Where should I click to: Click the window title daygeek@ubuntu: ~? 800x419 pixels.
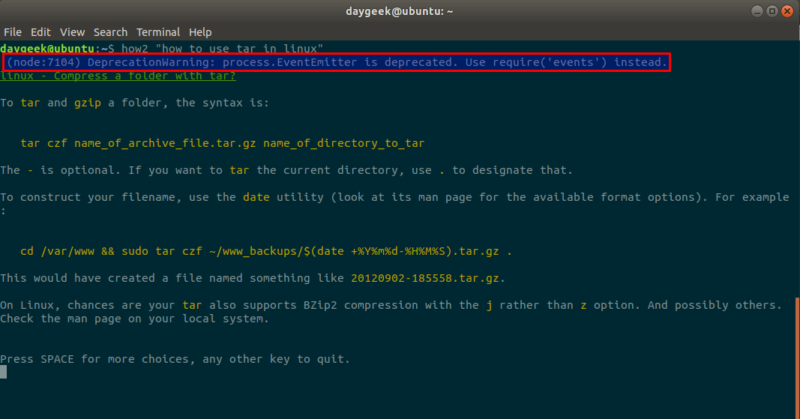(399, 11)
